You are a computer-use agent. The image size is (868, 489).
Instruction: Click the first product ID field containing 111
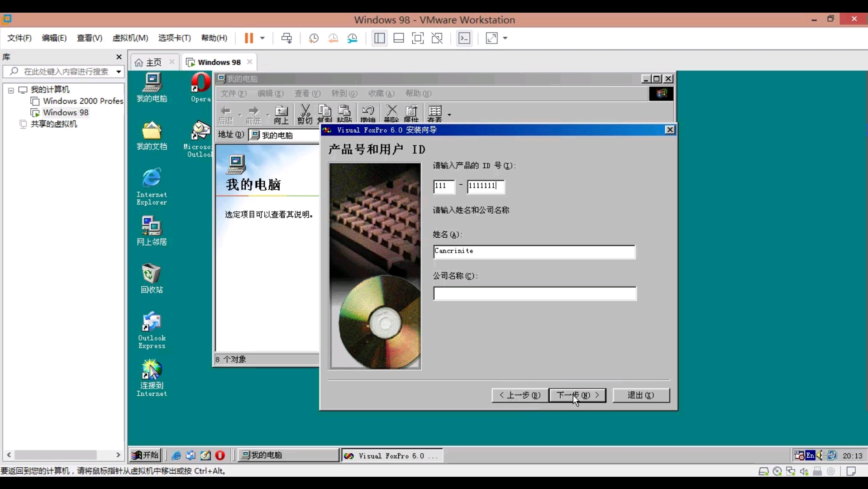[444, 186]
